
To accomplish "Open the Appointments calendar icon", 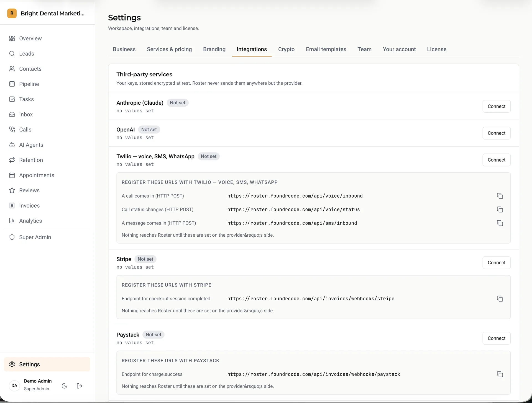I will pos(12,175).
